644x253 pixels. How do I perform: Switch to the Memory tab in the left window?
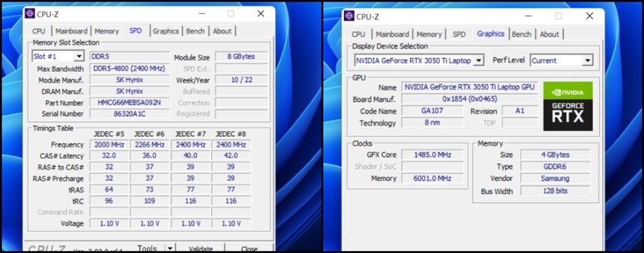(x=107, y=31)
